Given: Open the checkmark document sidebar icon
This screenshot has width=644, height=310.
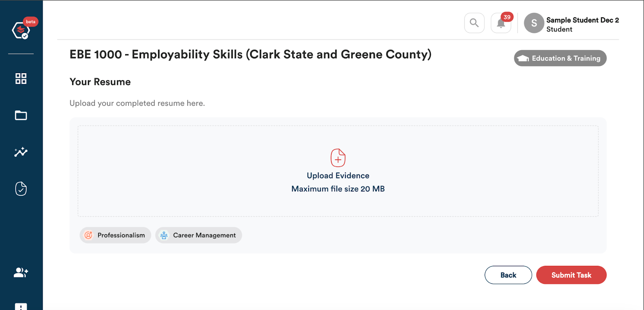Looking at the screenshot, I should pyautogui.click(x=21, y=189).
